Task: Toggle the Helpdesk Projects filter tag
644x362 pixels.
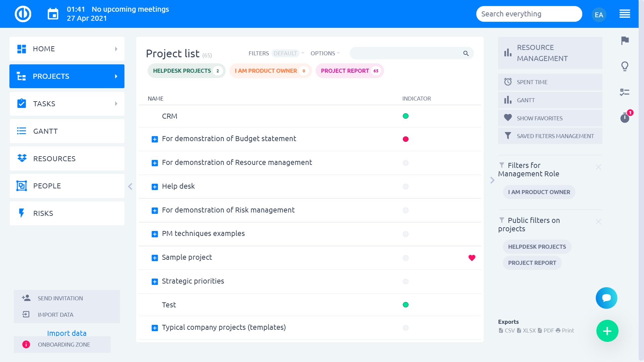Action: pos(186,71)
